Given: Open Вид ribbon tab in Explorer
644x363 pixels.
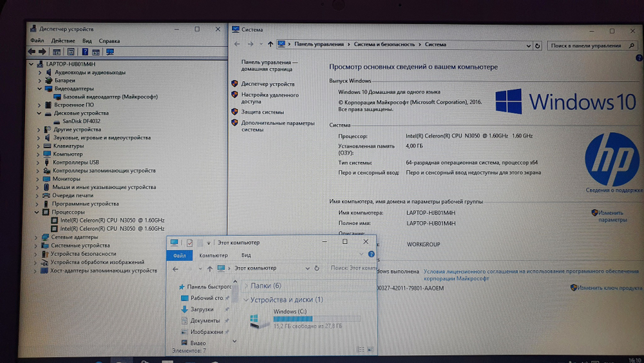Looking at the screenshot, I should pos(246,255).
